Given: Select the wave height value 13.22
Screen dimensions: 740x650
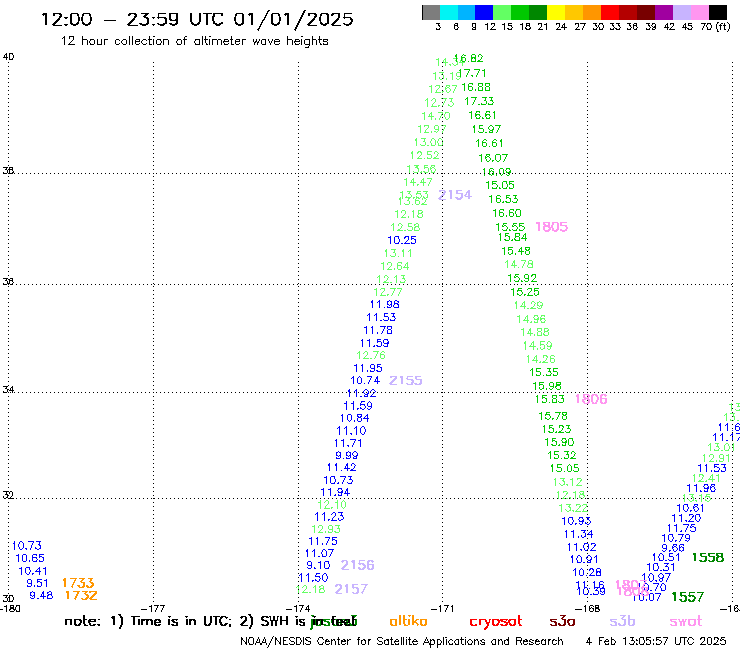Looking at the screenshot, I should point(573,508).
